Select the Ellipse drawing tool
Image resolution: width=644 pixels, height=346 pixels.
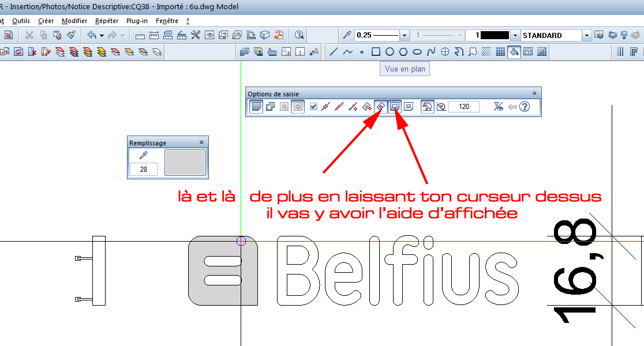[417, 52]
